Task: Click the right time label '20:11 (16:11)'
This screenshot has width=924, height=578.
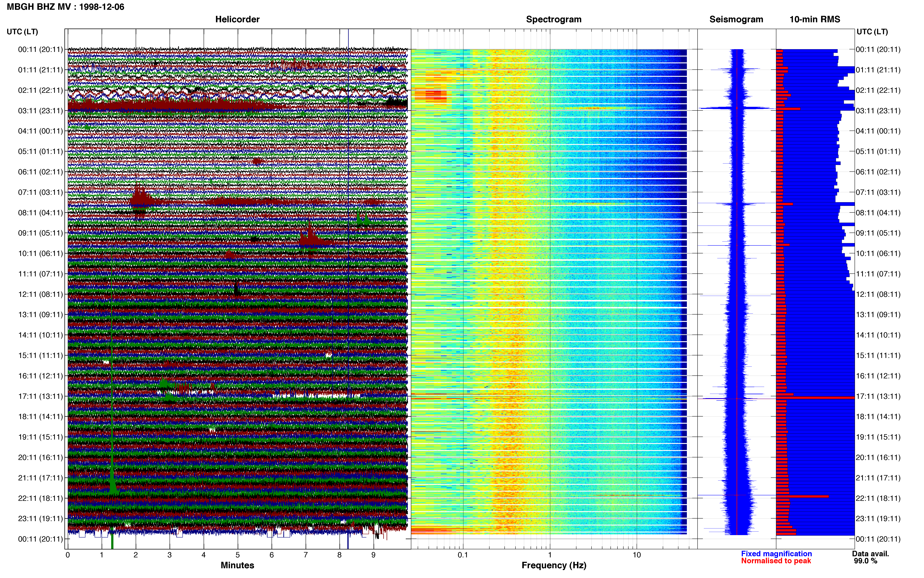Action: click(x=878, y=458)
